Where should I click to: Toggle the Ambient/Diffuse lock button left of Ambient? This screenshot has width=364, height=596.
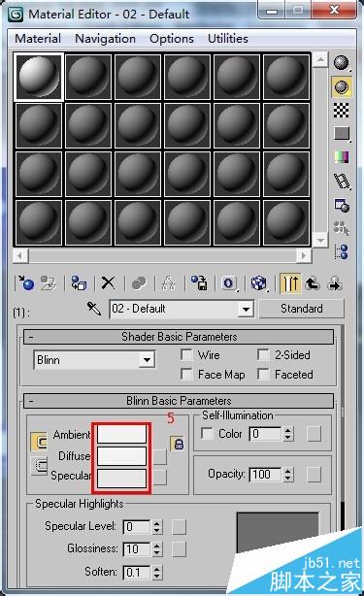pyautogui.click(x=39, y=442)
